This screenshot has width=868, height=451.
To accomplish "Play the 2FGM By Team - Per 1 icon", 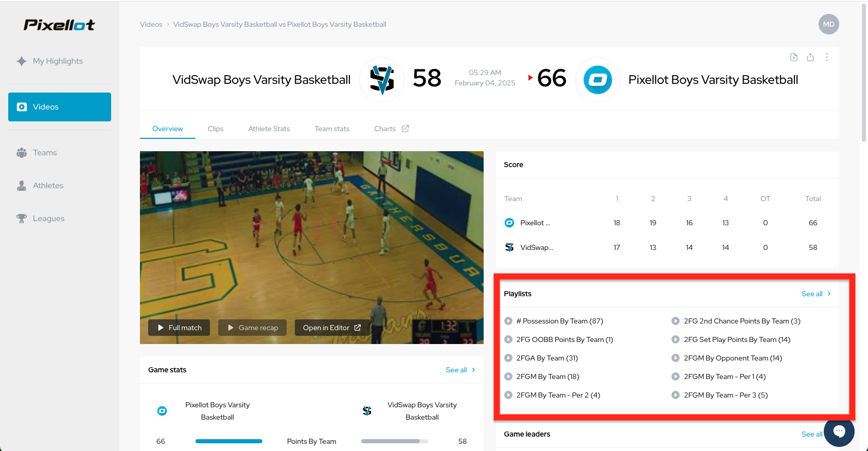I will coord(676,376).
